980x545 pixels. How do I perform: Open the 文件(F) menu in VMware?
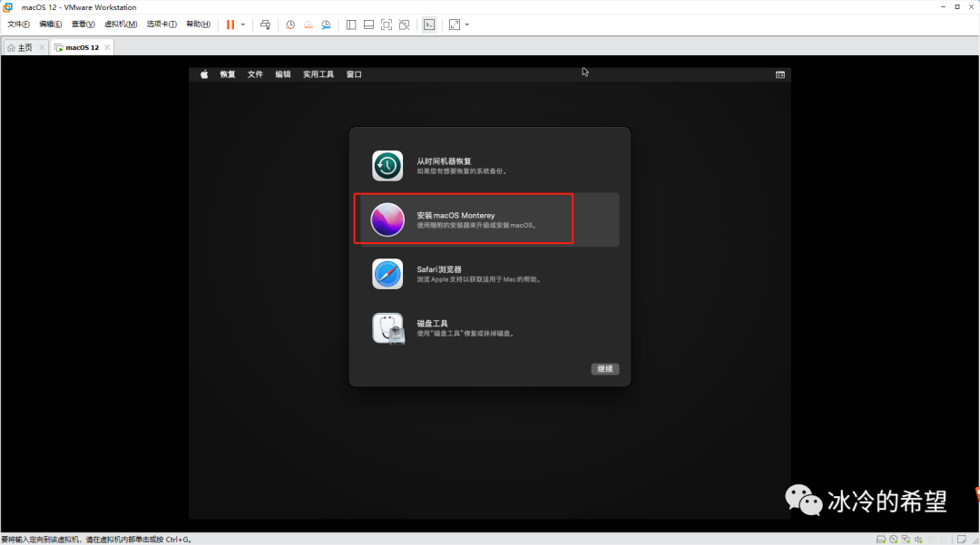pos(18,24)
